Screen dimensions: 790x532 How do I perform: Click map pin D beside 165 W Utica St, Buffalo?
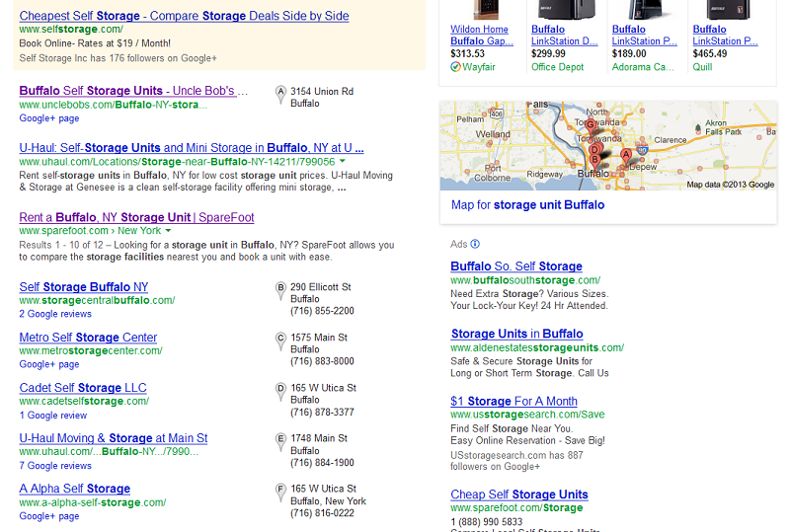point(280,391)
